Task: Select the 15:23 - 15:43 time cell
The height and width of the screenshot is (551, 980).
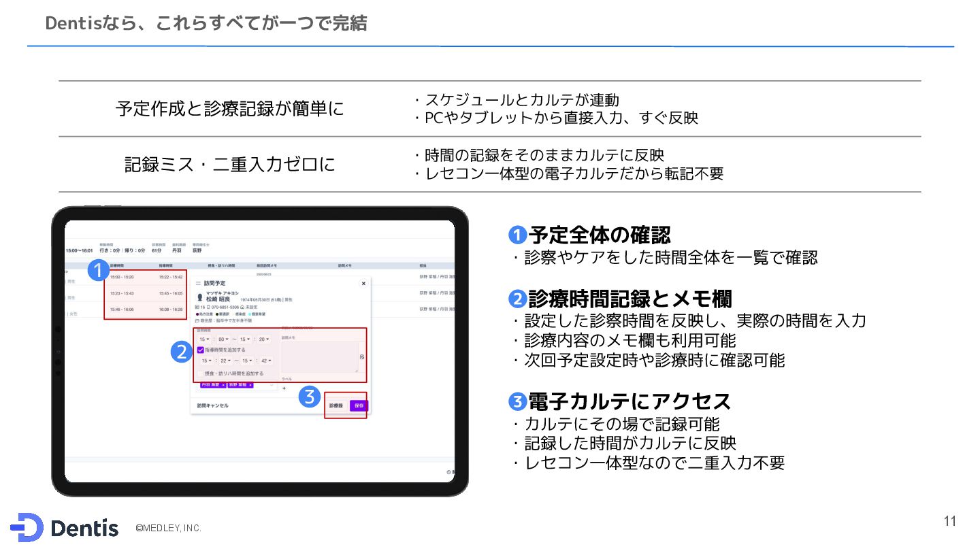Action: point(122,293)
